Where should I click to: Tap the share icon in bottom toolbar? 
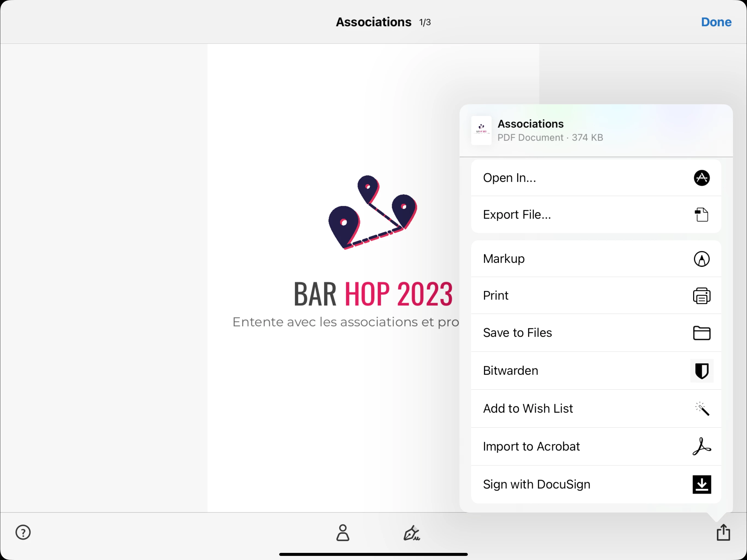pos(723,532)
